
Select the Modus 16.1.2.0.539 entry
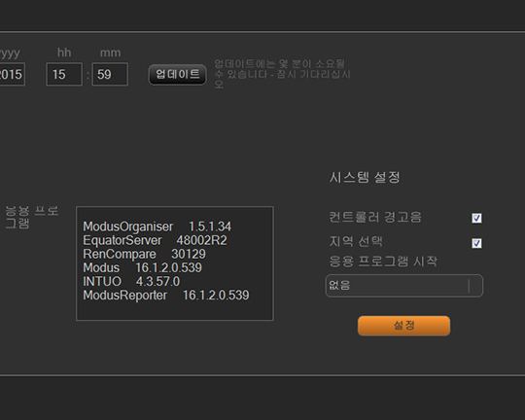142,267
